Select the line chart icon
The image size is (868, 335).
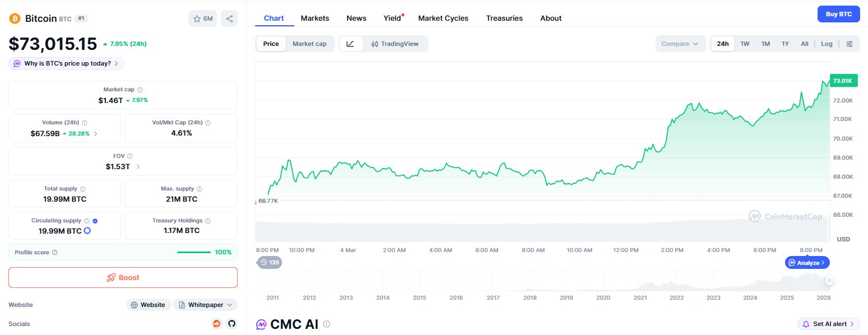coord(350,44)
